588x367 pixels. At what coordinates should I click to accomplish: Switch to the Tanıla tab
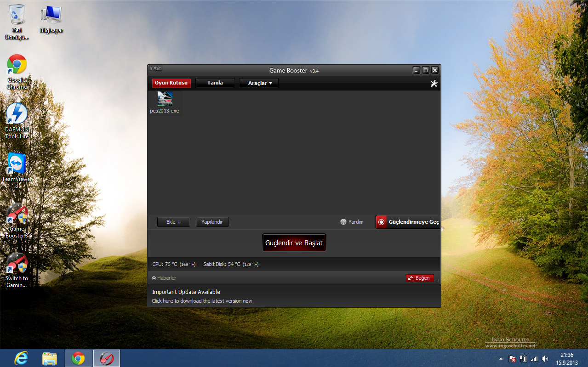click(x=215, y=83)
